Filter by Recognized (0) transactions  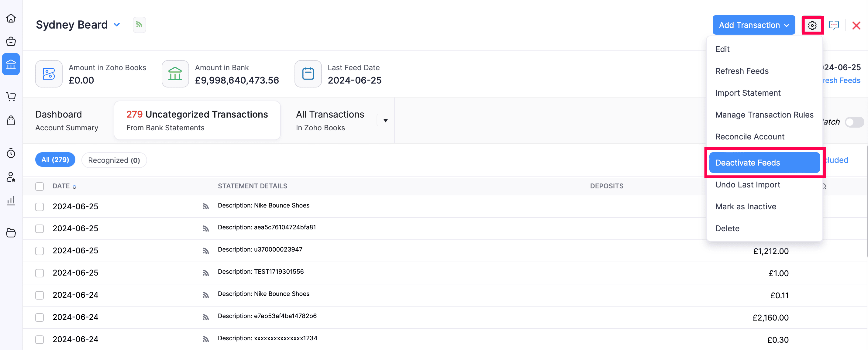point(114,160)
